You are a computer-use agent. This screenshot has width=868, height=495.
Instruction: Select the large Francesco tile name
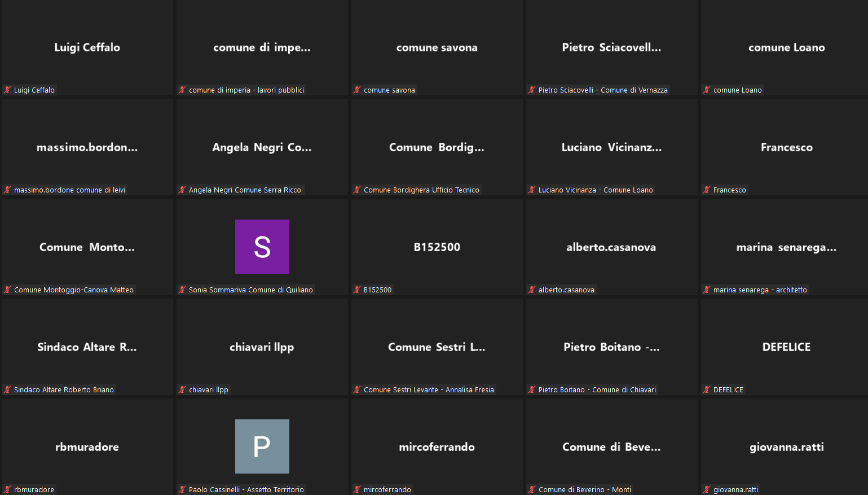tap(787, 147)
